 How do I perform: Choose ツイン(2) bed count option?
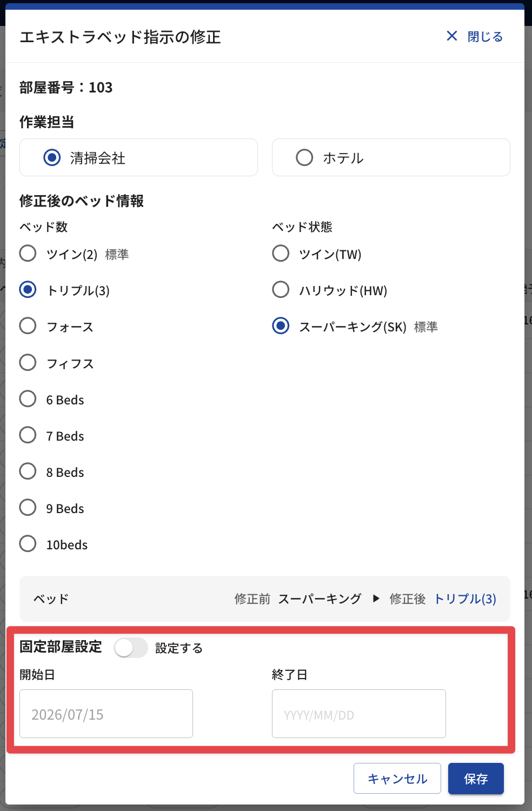28,253
